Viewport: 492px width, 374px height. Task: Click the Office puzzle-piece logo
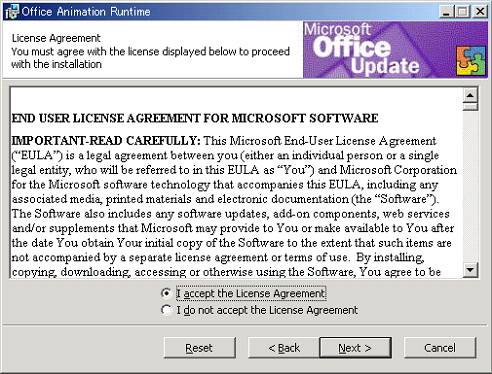click(x=471, y=61)
